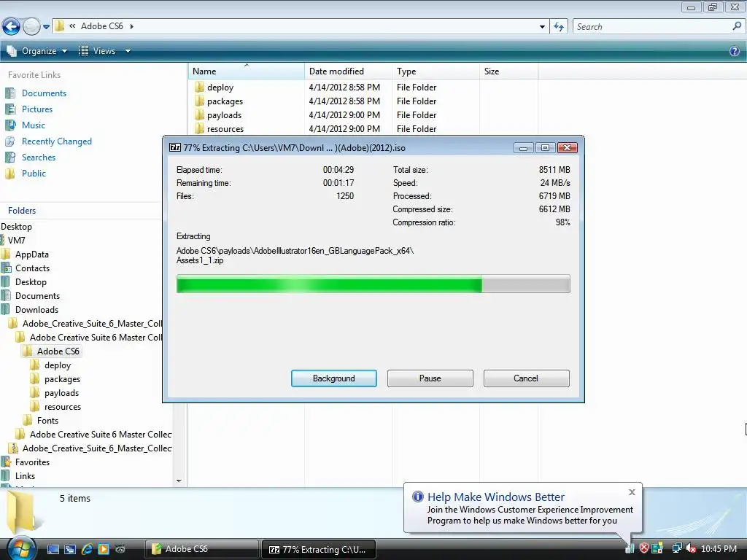The image size is (747, 560).
Task: Minimize the 7-Zip extracting dialog
Action: coord(523,147)
